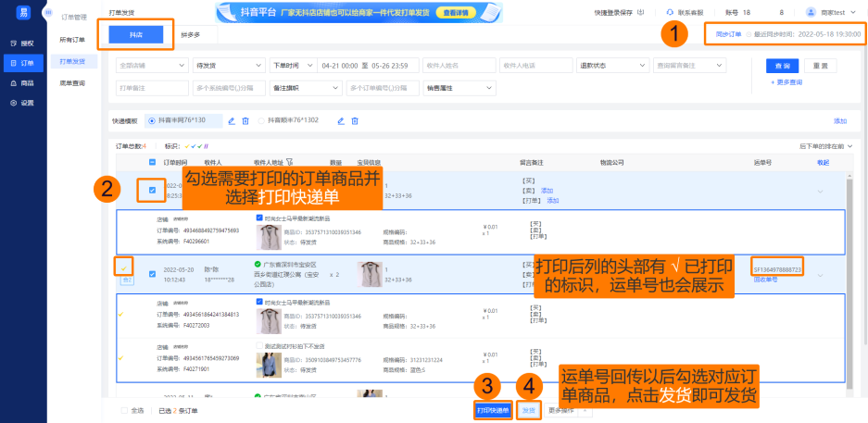Click the 收起 collapse link

click(x=824, y=163)
